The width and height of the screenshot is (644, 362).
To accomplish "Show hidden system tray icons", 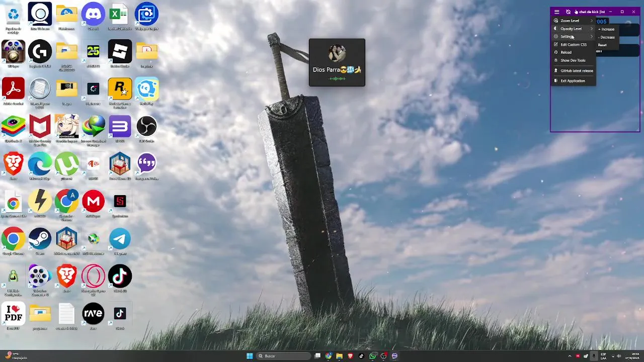I will pyautogui.click(x=570, y=356).
